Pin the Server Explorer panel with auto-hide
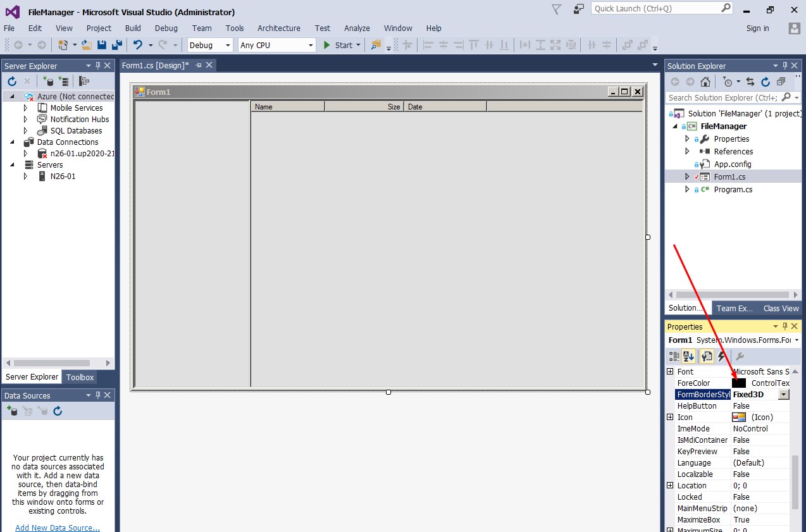 (98, 66)
